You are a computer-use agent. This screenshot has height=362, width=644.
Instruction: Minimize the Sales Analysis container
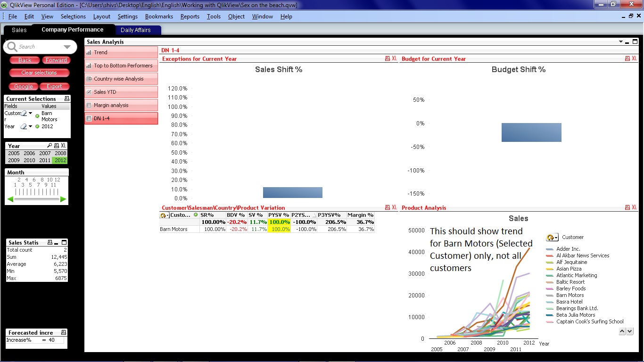pyautogui.click(x=628, y=42)
